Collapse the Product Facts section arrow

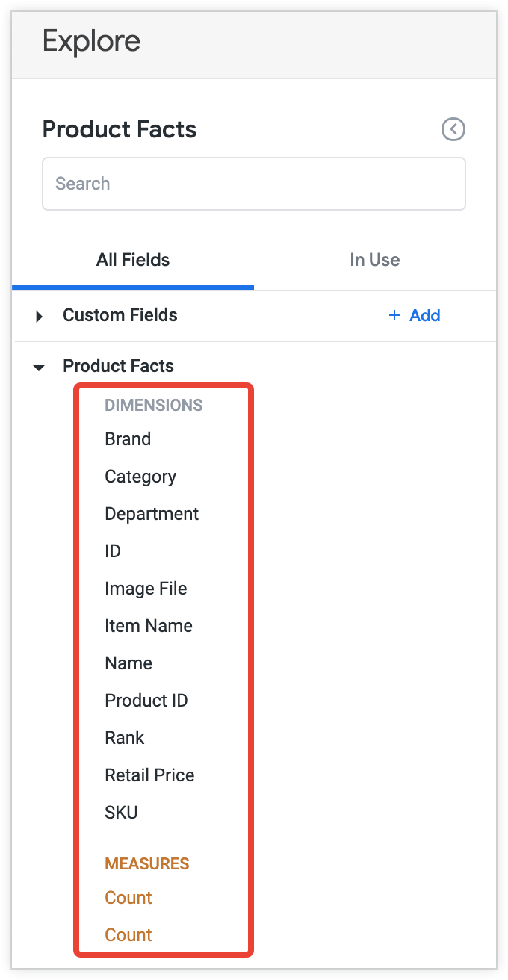coord(38,366)
